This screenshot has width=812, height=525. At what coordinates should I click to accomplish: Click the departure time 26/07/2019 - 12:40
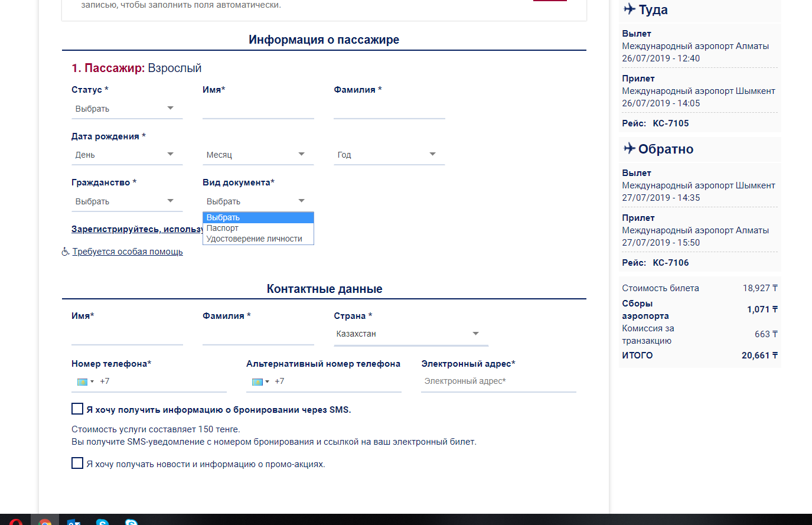click(x=661, y=58)
